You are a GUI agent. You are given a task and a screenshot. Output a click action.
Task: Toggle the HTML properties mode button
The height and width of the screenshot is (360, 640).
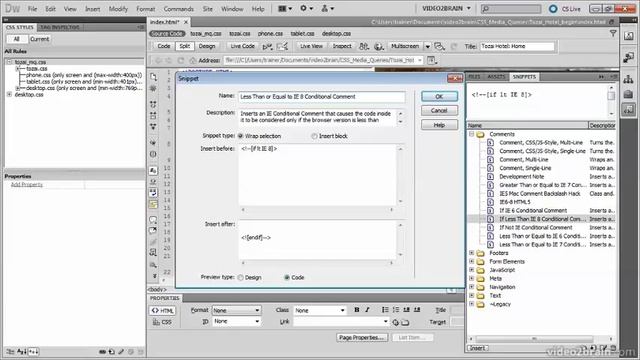(162, 311)
